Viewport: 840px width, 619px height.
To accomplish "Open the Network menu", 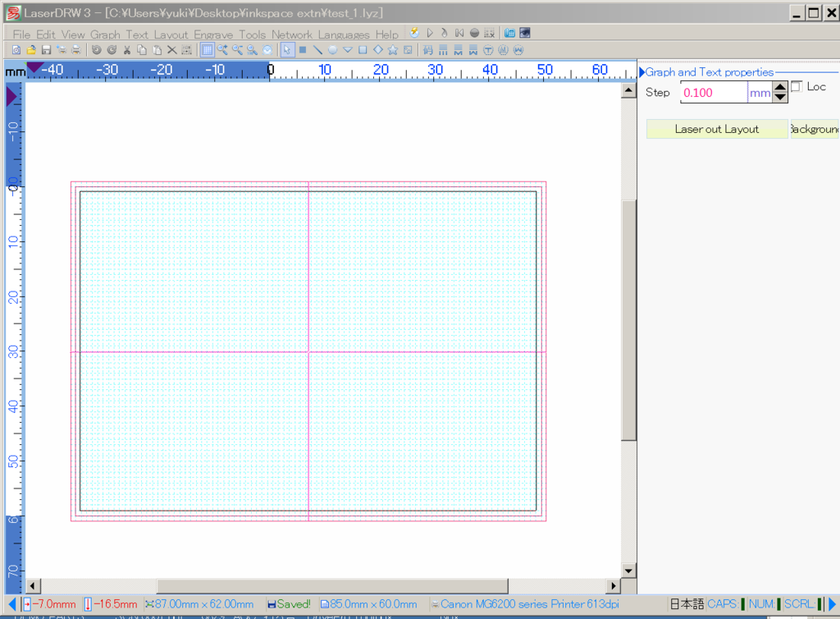I will (292, 34).
